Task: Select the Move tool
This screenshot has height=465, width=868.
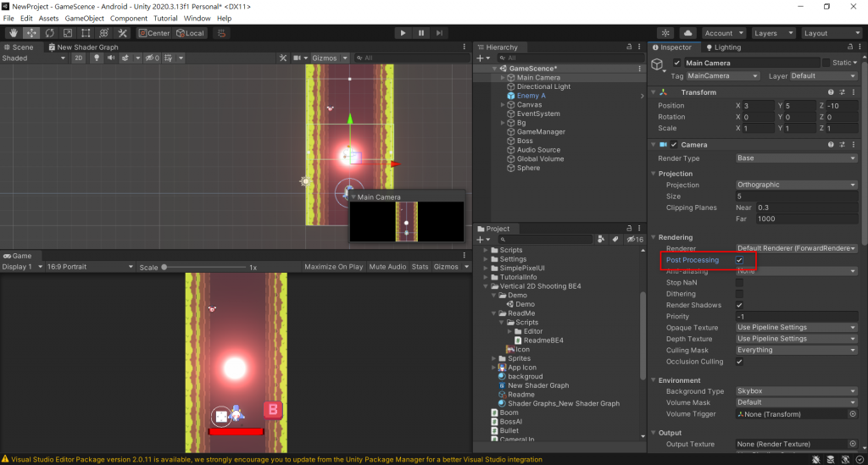Action: (31, 33)
